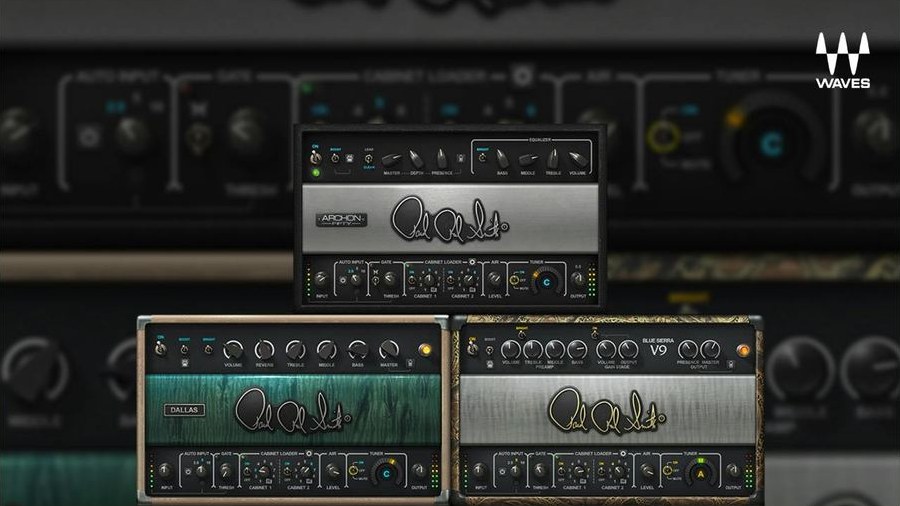Click the DALLAS name badge
Screen dimensions: 900x506
(x=184, y=410)
